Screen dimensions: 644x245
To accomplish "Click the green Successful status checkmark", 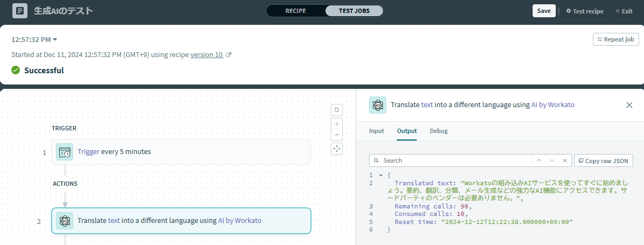I will (16, 71).
